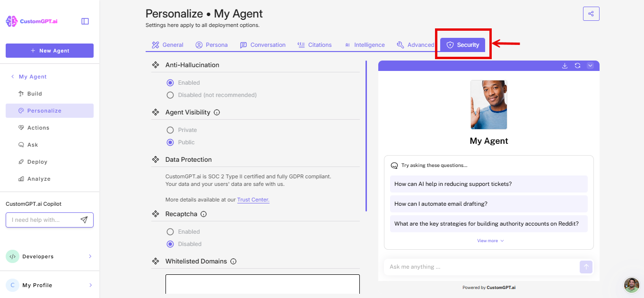Ask about Reddit authority accounts strategies
Image resolution: width=644 pixels, height=298 pixels.
point(489,224)
